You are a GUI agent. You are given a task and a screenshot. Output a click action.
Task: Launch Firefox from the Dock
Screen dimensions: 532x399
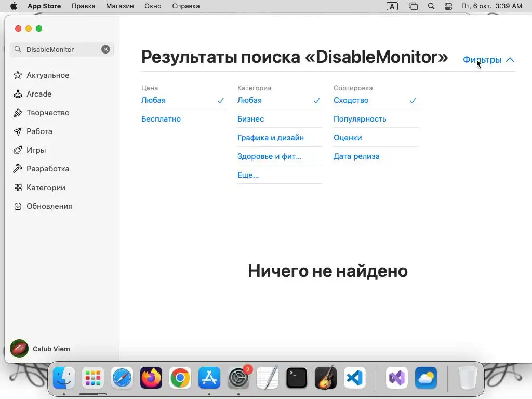(151, 378)
